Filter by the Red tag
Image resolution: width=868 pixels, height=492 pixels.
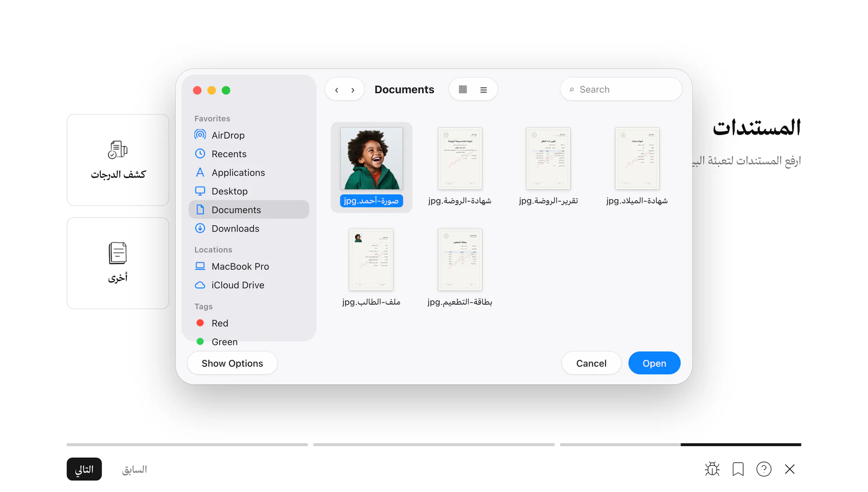(x=248, y=323)
